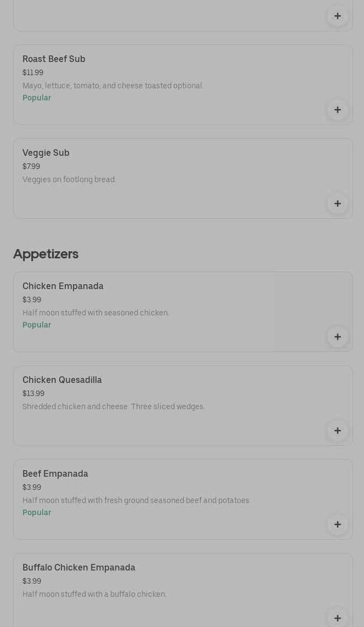
Task: Open Beef Empanada item title
Action: click(x=55, y=473)
